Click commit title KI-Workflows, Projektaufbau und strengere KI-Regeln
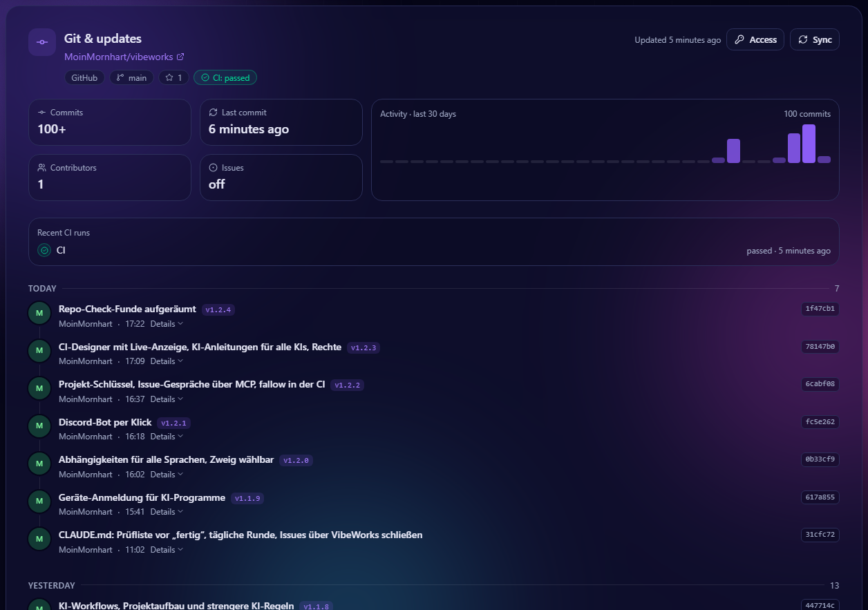The width and height of the screenshot is (868, 610). coord(176,605)
